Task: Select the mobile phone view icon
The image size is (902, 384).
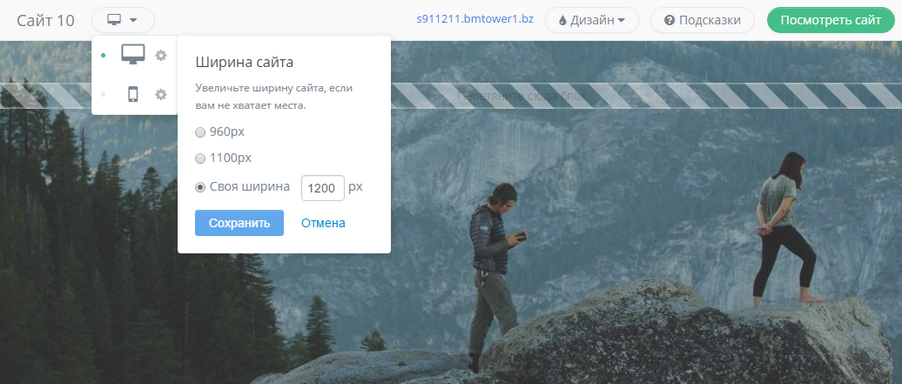Action: (x=133, y=94)
